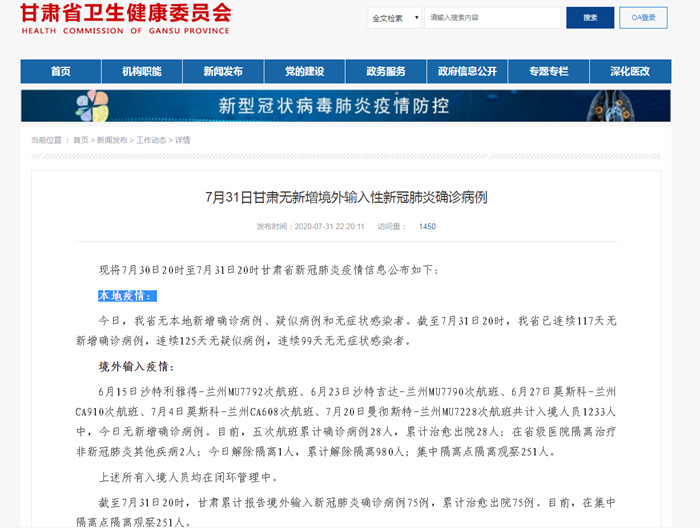The image size is (700, 528).
Task: Open the 政务服务 navigation tab
Action: click(x=386, y=71)
